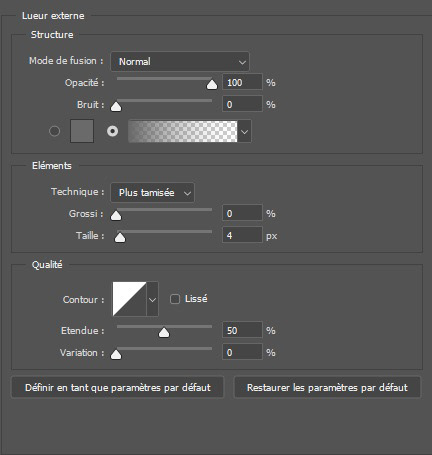
Task: Click the Contour curve thumbnail
Action: click(x=130, y=299)
